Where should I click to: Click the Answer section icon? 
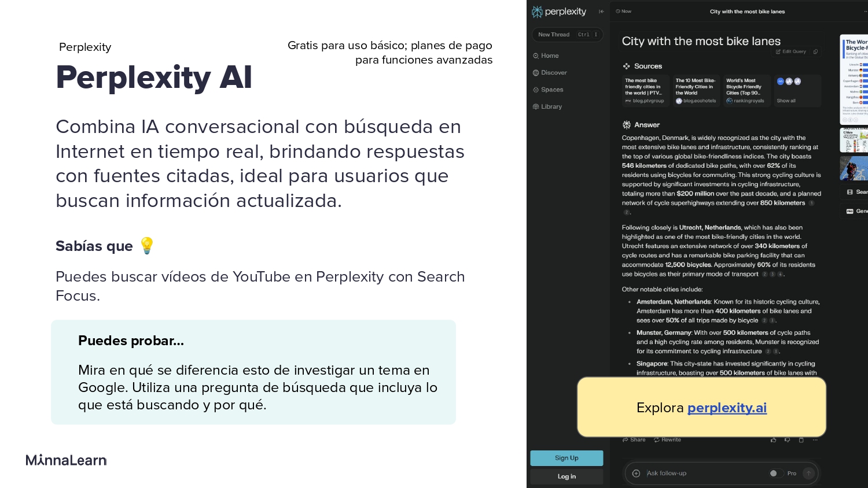point(626,125)
